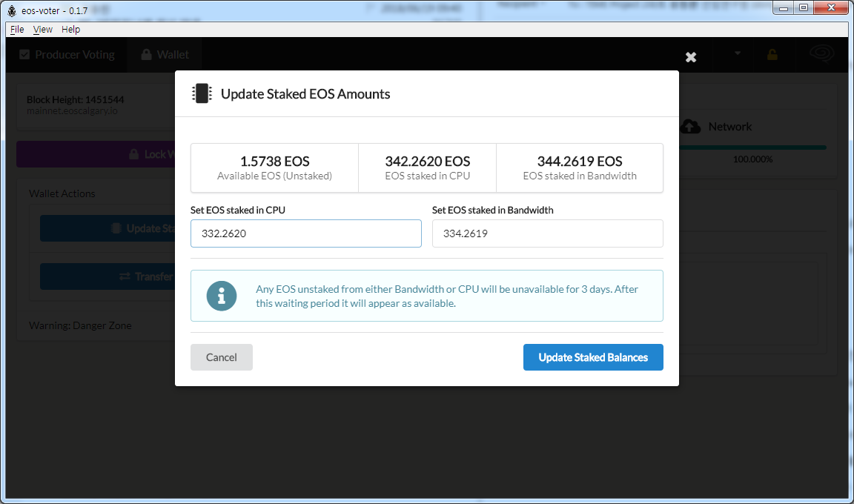Click the unlock padlock icon in top bar
This screenshot has width=854, height=504.
click(772, 54)
